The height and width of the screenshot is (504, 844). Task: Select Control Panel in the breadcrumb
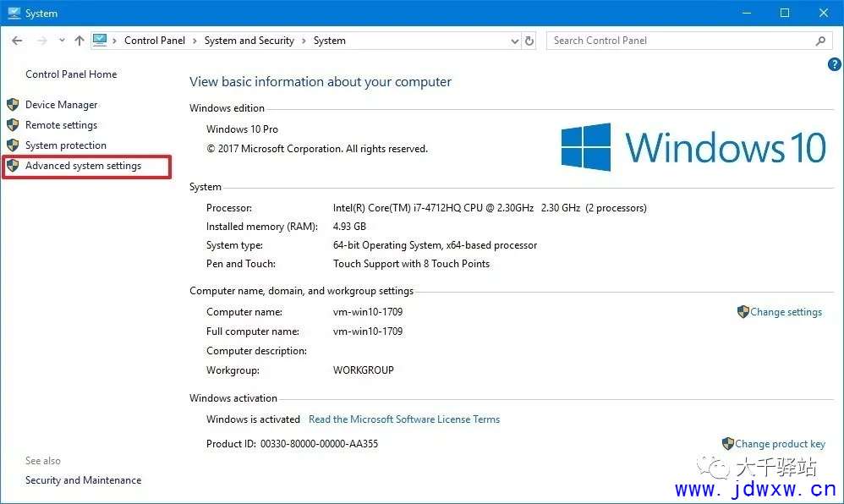coord(155,41)
